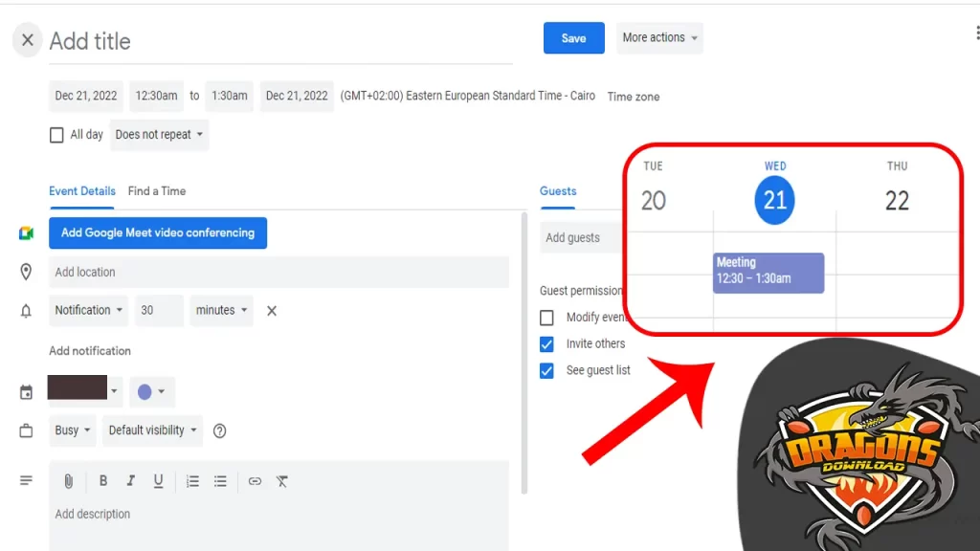Attach a file using the paperclip icon
The width and height of the screenshot is (980, 551).
67,481
